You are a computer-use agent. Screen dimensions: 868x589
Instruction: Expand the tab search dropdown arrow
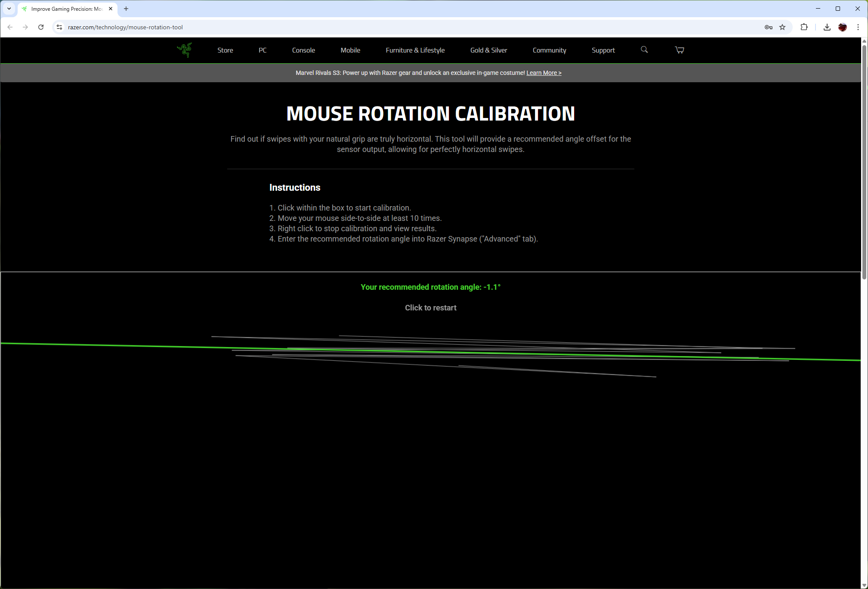[x=9, y=9]
